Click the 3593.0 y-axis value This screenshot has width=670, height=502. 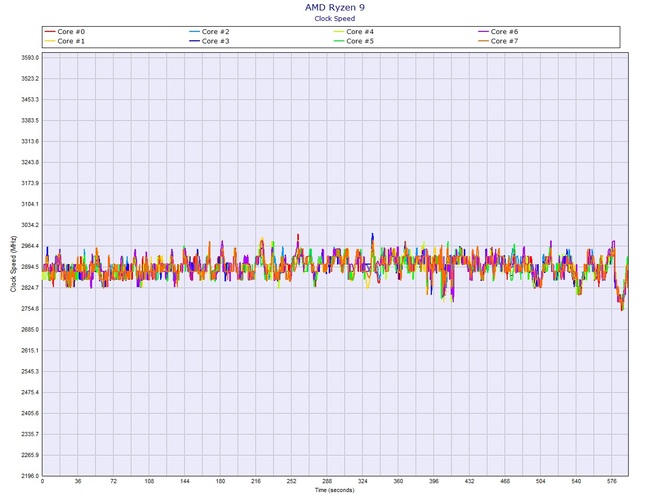tap(30, 58)
